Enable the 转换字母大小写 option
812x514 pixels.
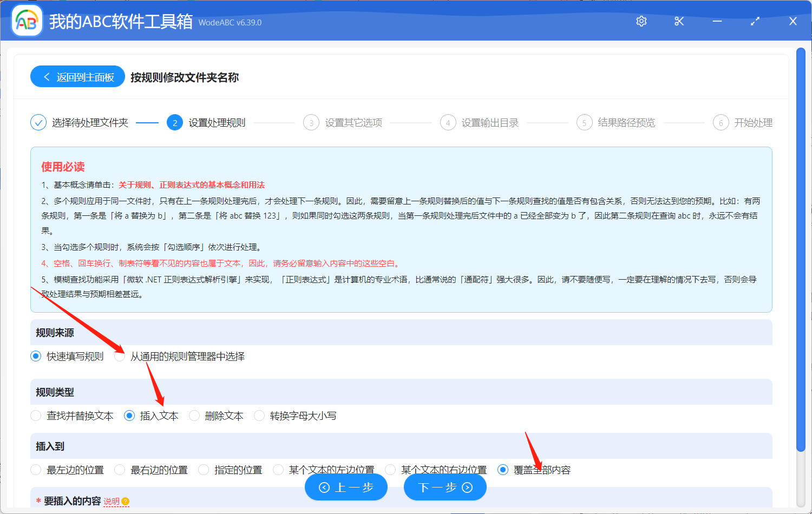coord(259,416)
